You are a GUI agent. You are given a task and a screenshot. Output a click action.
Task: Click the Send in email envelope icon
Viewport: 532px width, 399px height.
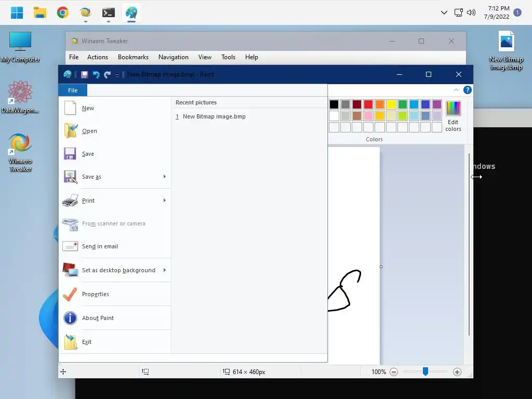[70, 246]
